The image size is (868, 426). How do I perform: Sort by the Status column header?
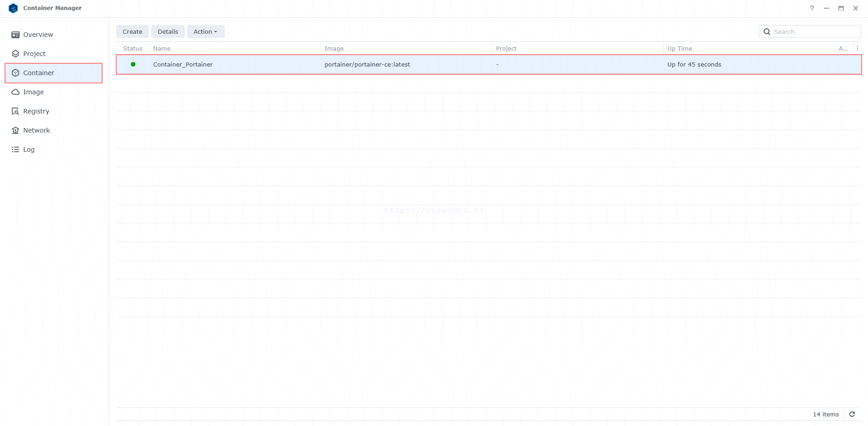[x=133, y=48]
